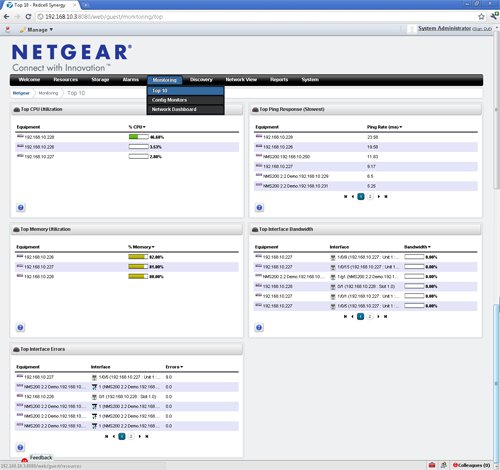Screen dimensions: 500x470
Task: Click device icon for NMS200 192.168.10.250 ping row
Action: click(259, 156)
